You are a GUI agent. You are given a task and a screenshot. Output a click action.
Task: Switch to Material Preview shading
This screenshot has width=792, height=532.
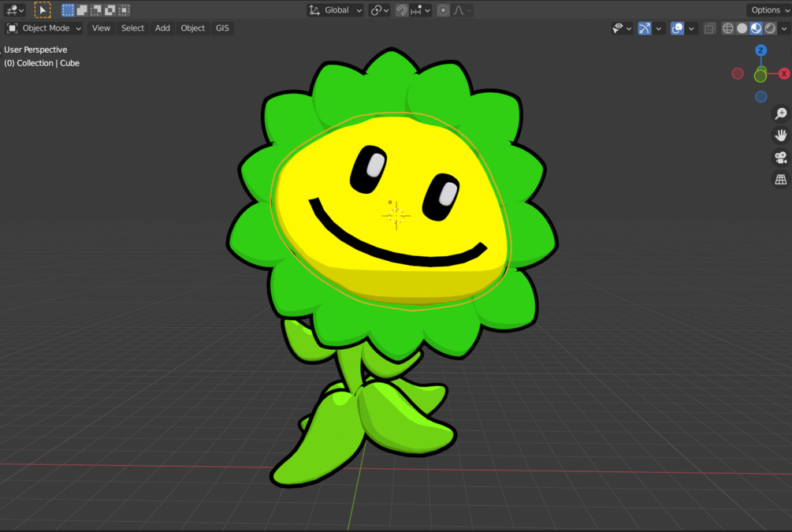pos(756,29)
